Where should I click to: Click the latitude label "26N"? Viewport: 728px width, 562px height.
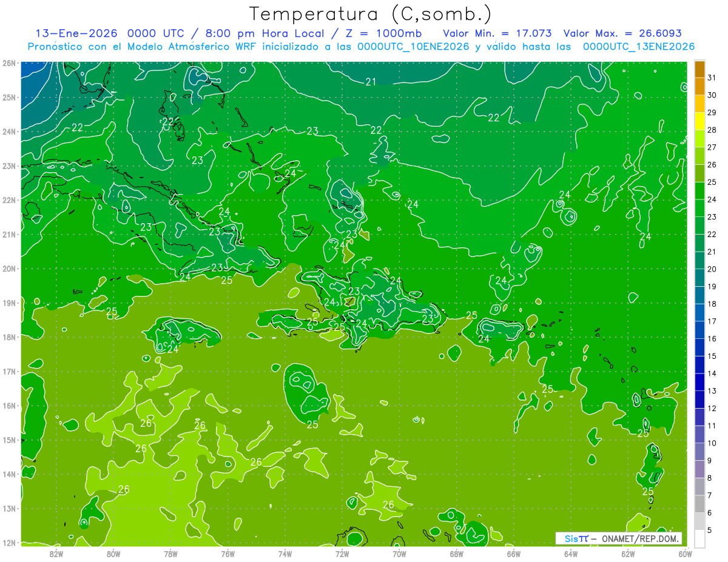click(8, 62)
